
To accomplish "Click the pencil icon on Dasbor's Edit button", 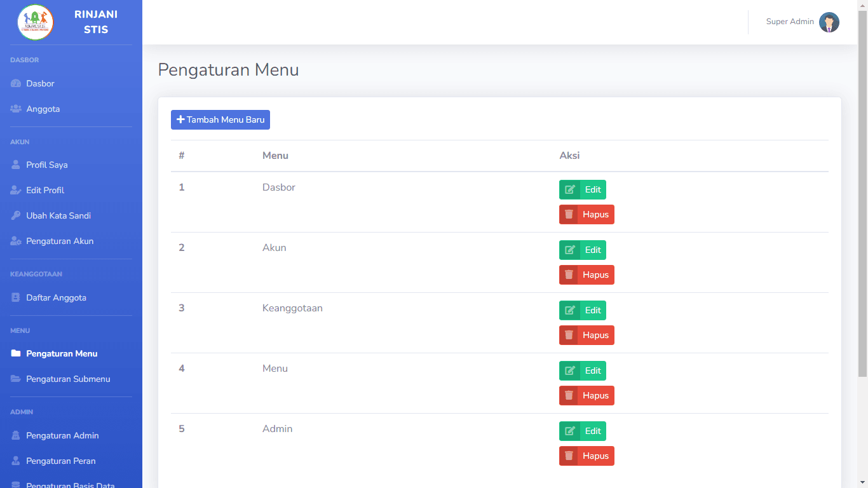I will 570,190.
